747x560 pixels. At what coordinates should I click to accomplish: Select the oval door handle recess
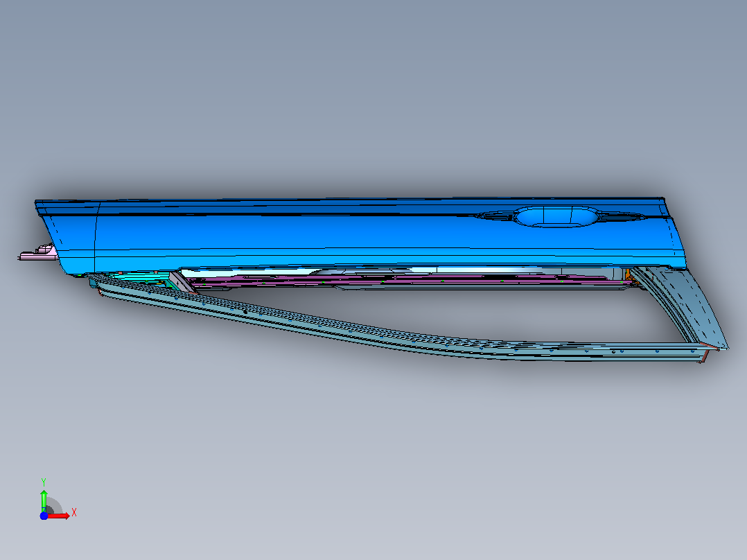[x=556, y=216]
